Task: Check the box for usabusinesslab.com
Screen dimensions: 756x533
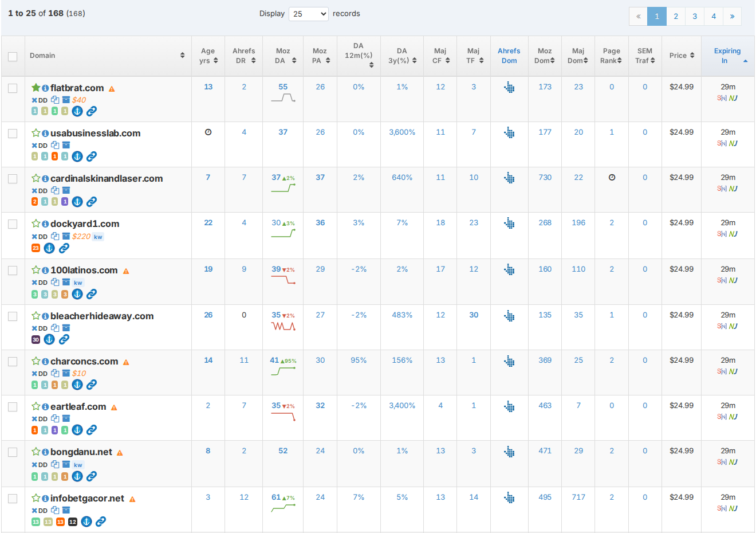Action: click(13, 134)
